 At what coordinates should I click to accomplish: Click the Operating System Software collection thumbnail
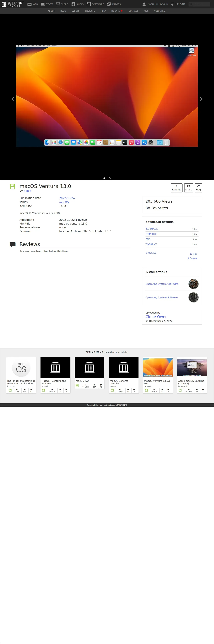(x=193, y=298)
